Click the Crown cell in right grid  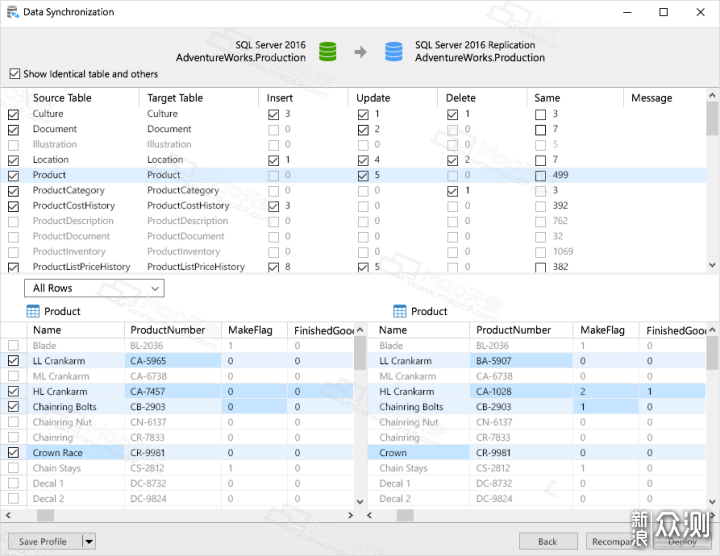coord(418,453)
